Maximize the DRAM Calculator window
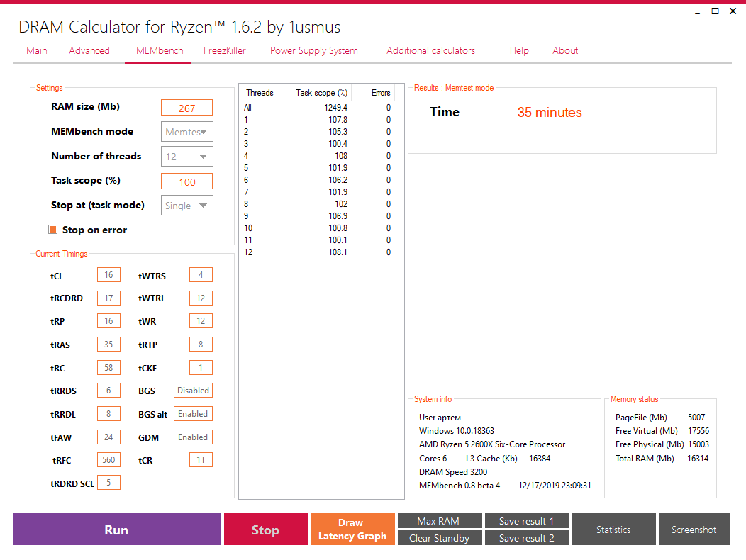This screenshot has width=746, height=560. coord(715,11)
